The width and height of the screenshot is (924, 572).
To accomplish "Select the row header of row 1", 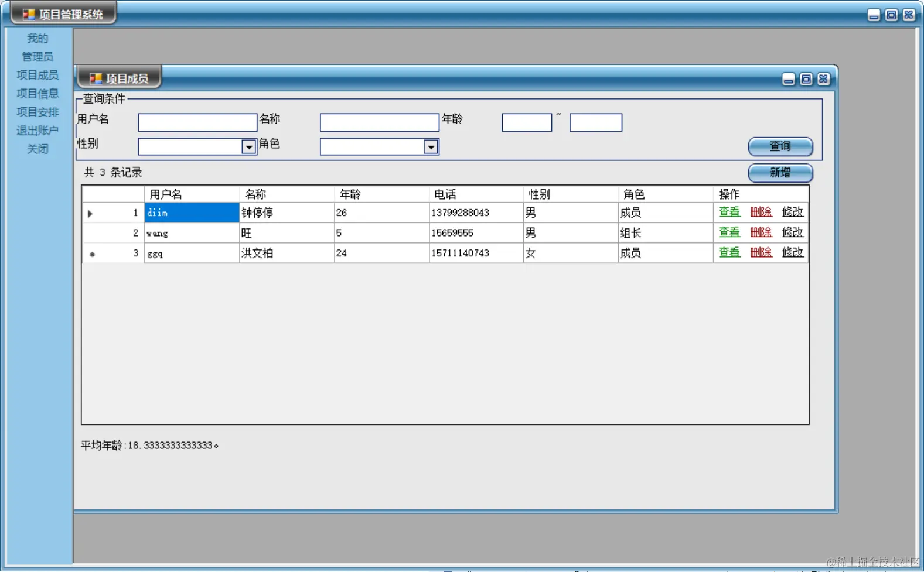I will click(x=113, y=213).
